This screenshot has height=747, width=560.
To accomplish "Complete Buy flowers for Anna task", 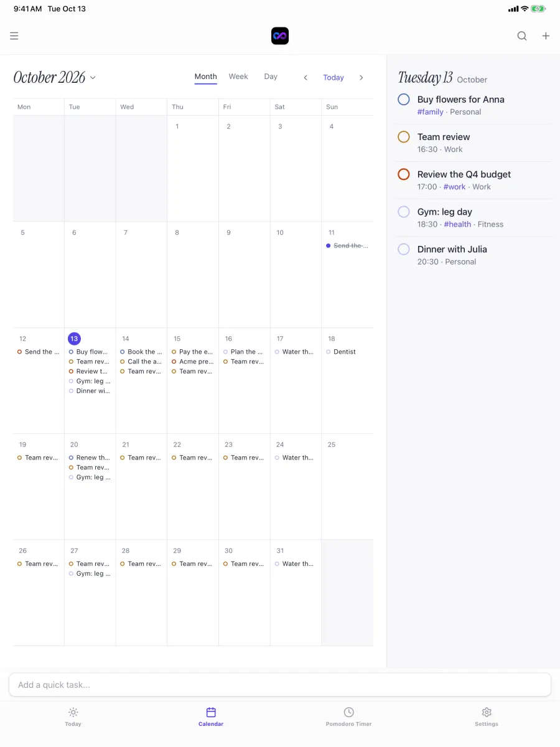I will click(x=404, y=100).
